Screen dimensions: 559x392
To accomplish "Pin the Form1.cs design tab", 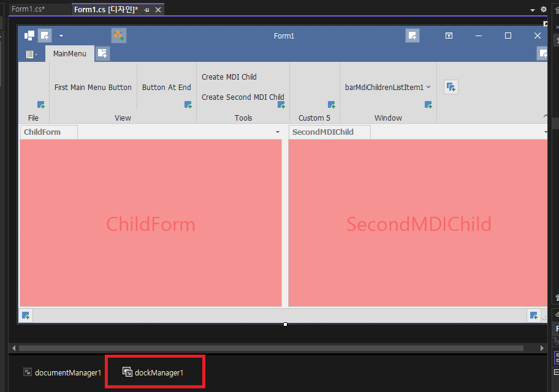I will 146,10.
